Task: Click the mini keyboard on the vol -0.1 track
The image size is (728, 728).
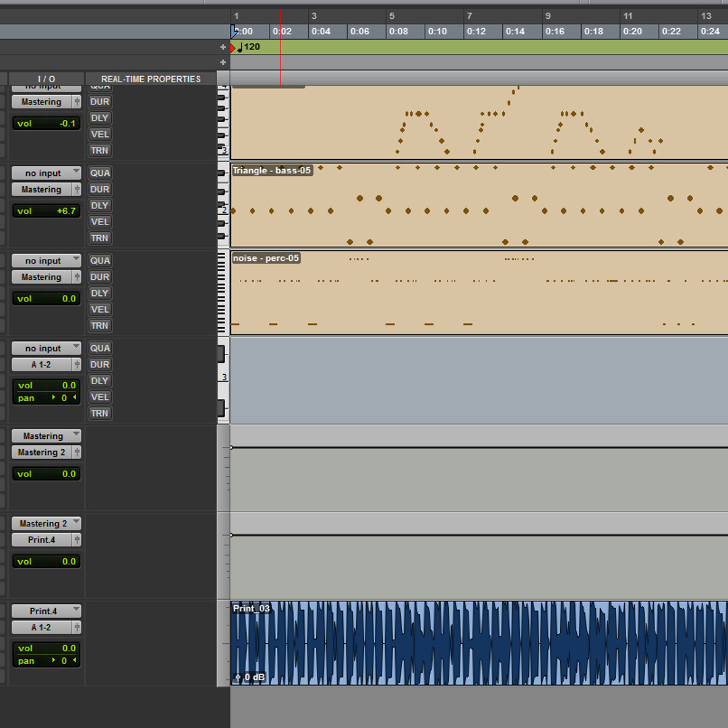Action: 223,122
